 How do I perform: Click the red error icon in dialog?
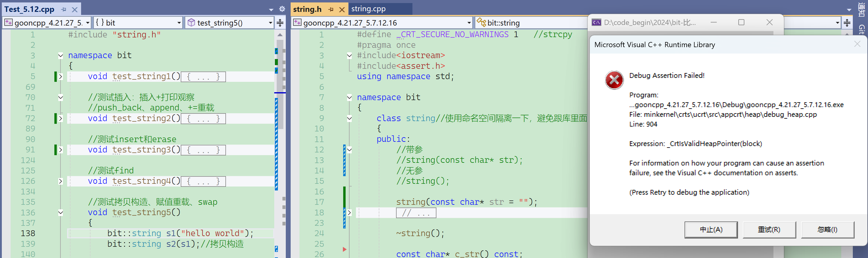(x=614, y=80)
